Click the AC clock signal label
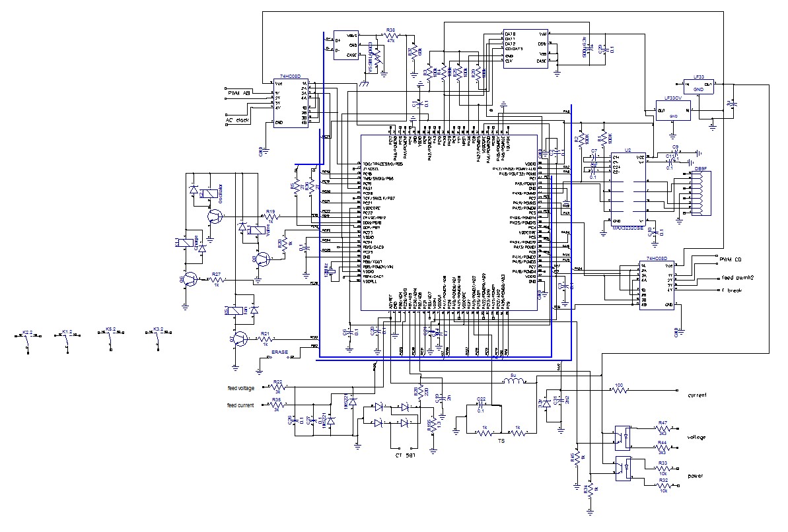This screenshot has height=532, width=788. click(x=238, y=121)
